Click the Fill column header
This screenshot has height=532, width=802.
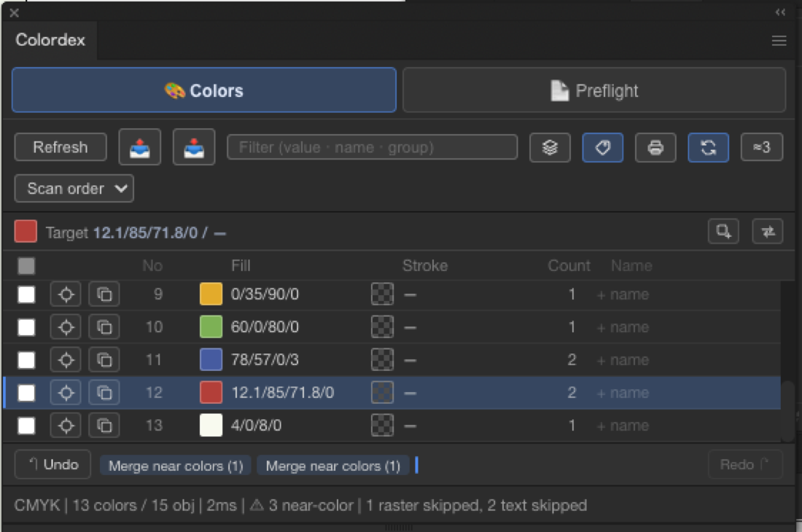pos(241,266)
